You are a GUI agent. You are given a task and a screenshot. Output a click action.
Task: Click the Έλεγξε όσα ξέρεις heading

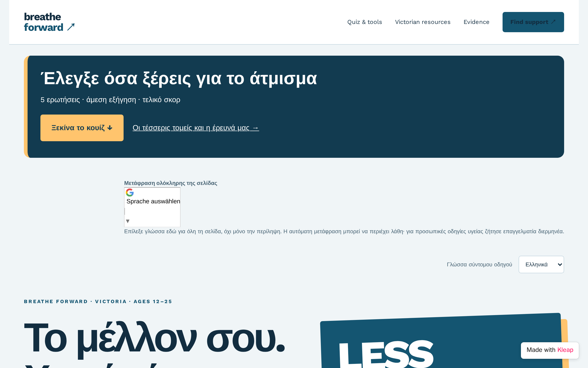pyautogui.click(x=179, y=79)
